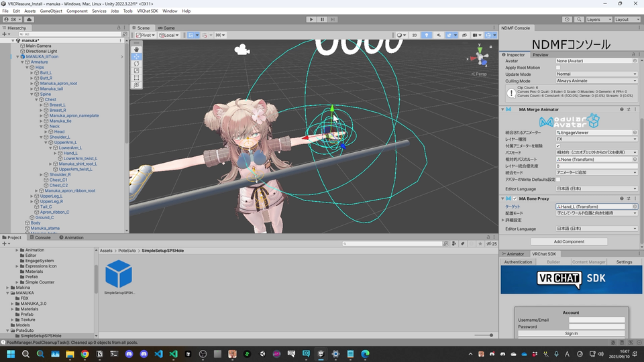Viewport: 644px width, 362px height.
Task: Click PoteSuto in the breadcrumb path
Action: pos(127,250)
